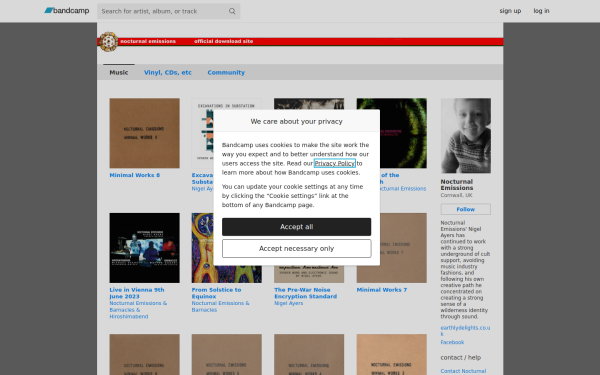Open the Minimal Works 7 album cover
Screen dimensions: 600x375
click(403, 248)
